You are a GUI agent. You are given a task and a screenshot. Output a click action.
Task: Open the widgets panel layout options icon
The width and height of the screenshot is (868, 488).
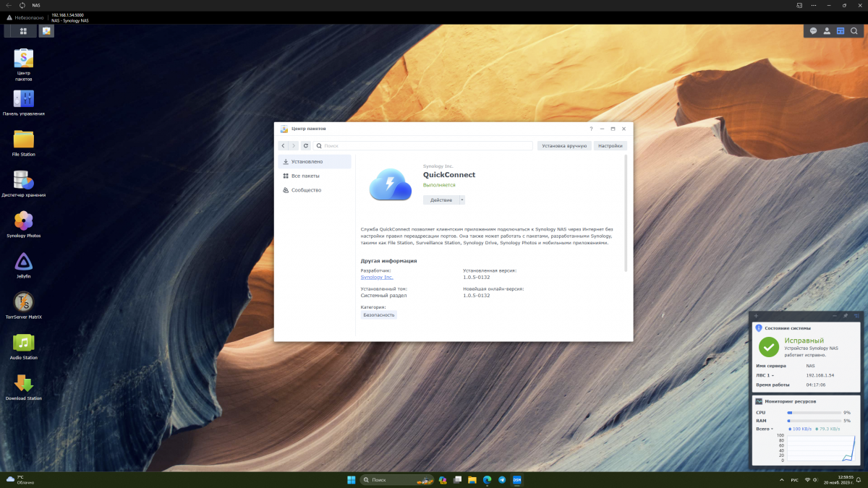coord(856,316)
